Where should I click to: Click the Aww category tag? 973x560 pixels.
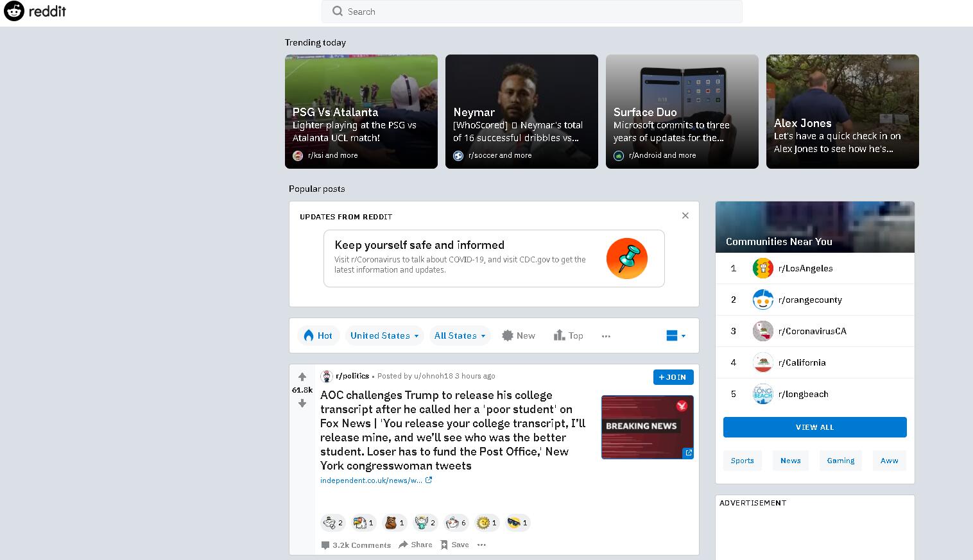click(x=890, y=461)
